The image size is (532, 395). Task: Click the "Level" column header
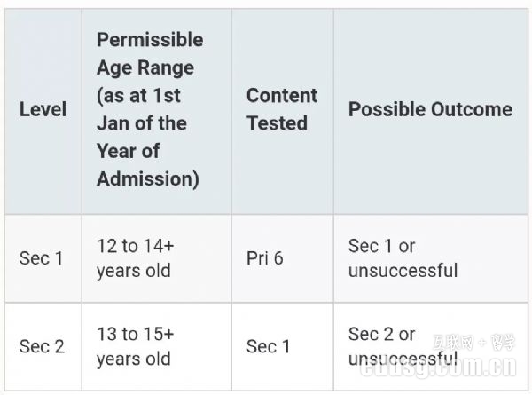(43, 110)
